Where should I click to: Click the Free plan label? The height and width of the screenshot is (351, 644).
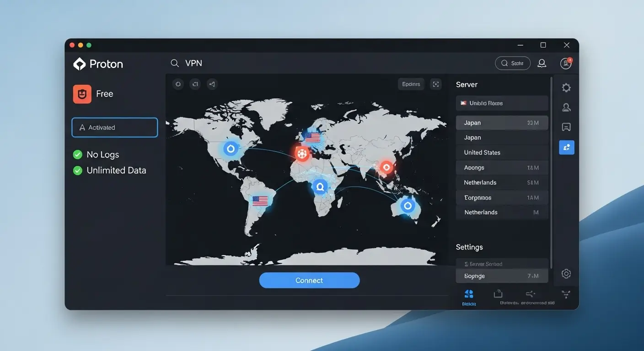click(x=104, y=94)
